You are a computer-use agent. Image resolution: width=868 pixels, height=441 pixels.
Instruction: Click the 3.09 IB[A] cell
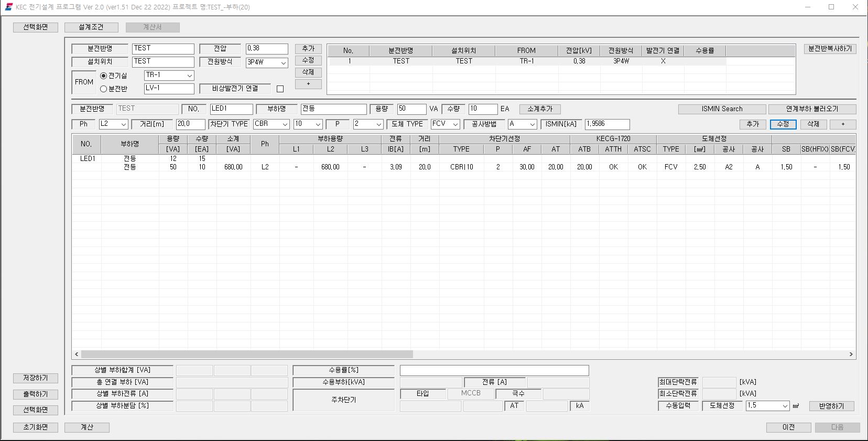tap(396, 167)
